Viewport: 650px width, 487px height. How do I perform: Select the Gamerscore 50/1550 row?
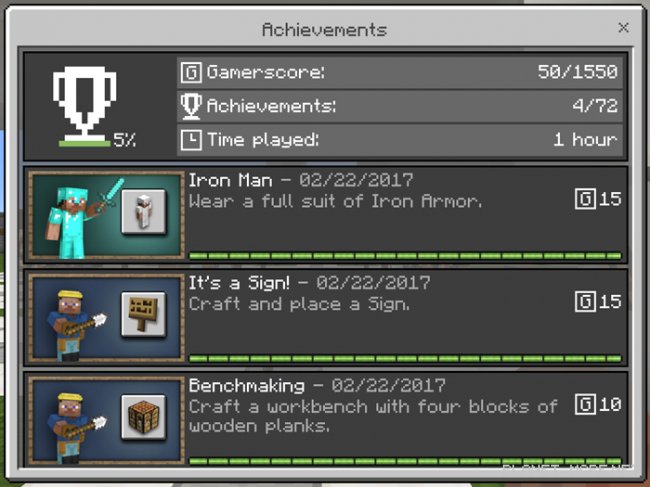pos(400,73)
